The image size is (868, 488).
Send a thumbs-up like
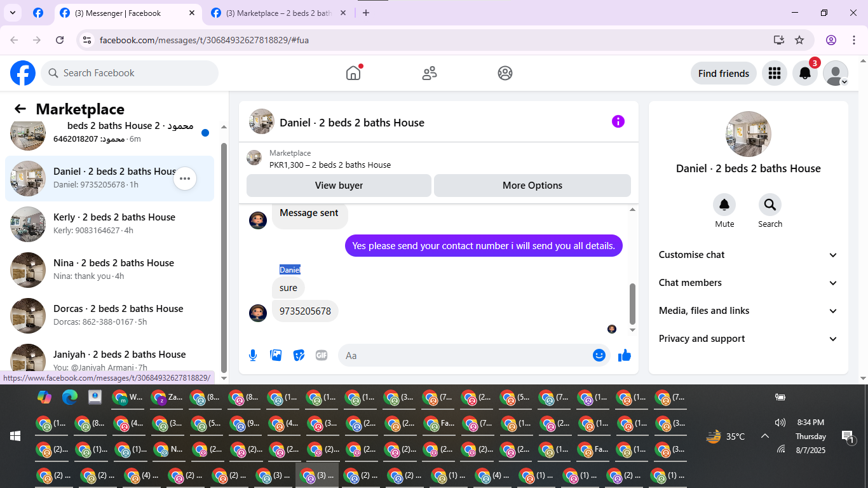(x=625, y=355)
